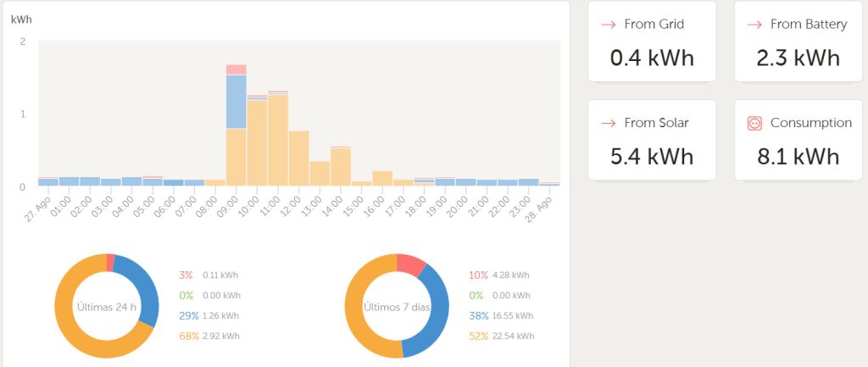Select the 52% 22.54 kWh legend entry
This screenshot has width=868, height=367.
click(501, 336)
